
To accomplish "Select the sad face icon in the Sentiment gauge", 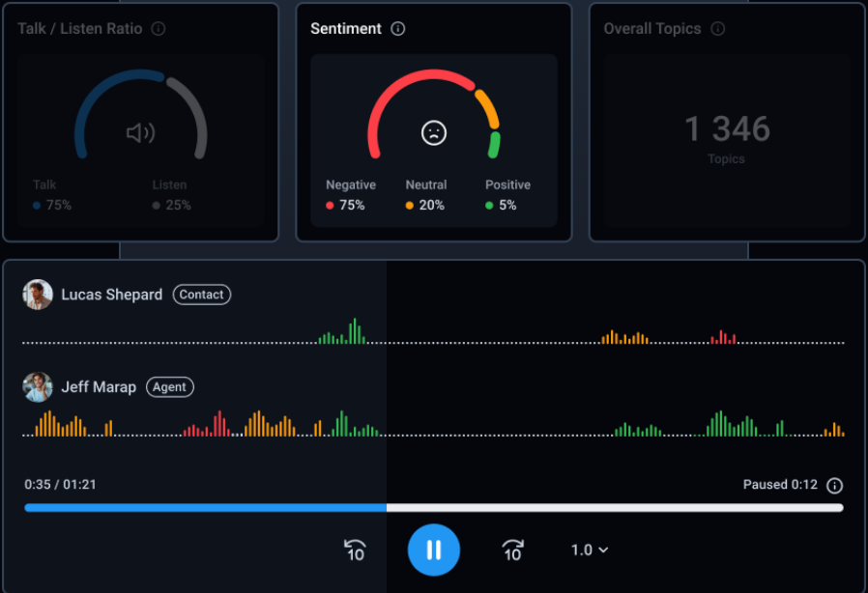I will 433,130.
